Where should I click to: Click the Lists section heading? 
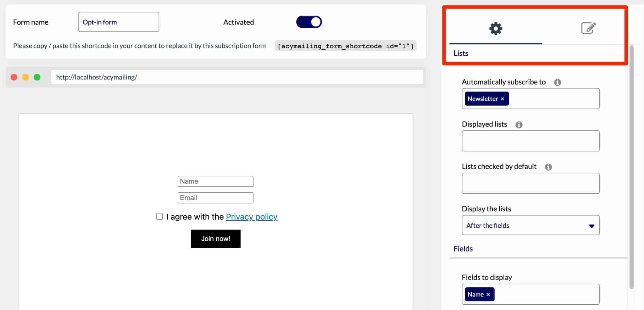461,53
